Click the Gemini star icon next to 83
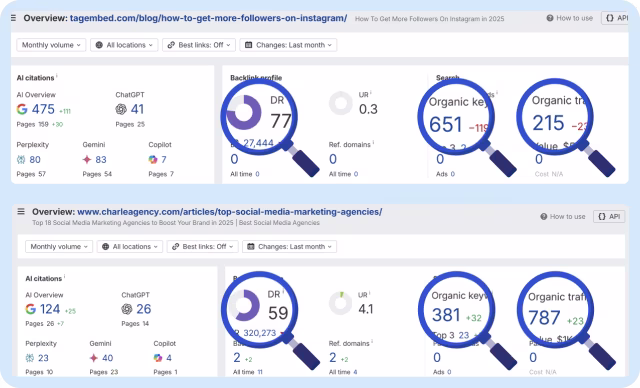Screen dimensions: 640x388 [x=87, y=160]
